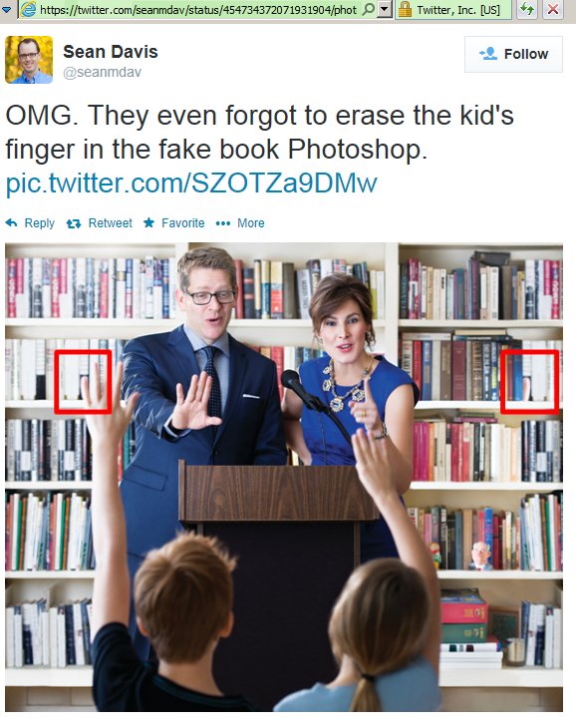Click the Sean Davis display name
576x728 pixels.
(x=111, y=52)
